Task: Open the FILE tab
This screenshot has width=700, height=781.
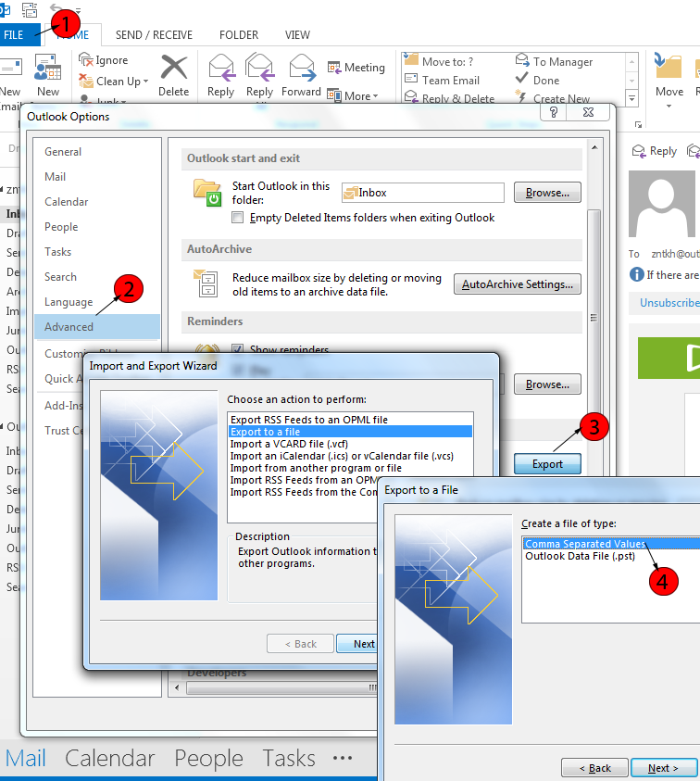Action: click(x=14, y=35)
